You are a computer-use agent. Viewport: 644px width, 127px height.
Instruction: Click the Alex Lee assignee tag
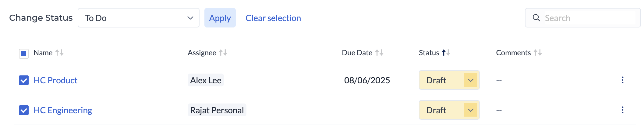pos(206,80)
